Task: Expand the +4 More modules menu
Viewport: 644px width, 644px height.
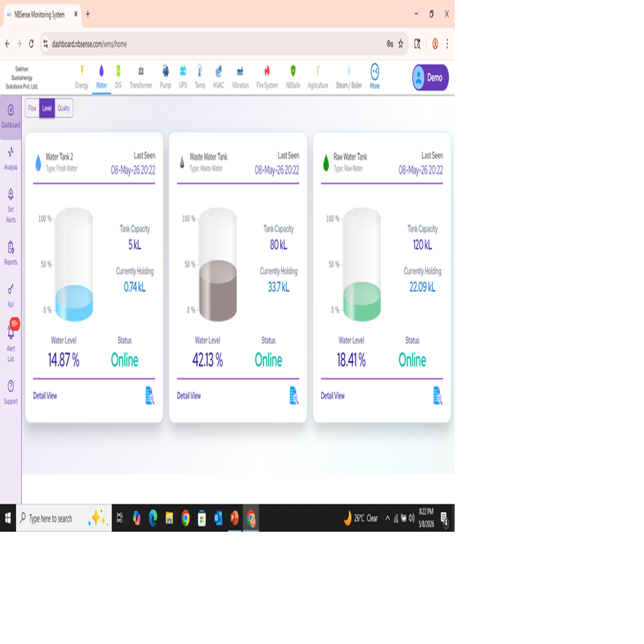Action: [x=375, y=77]
